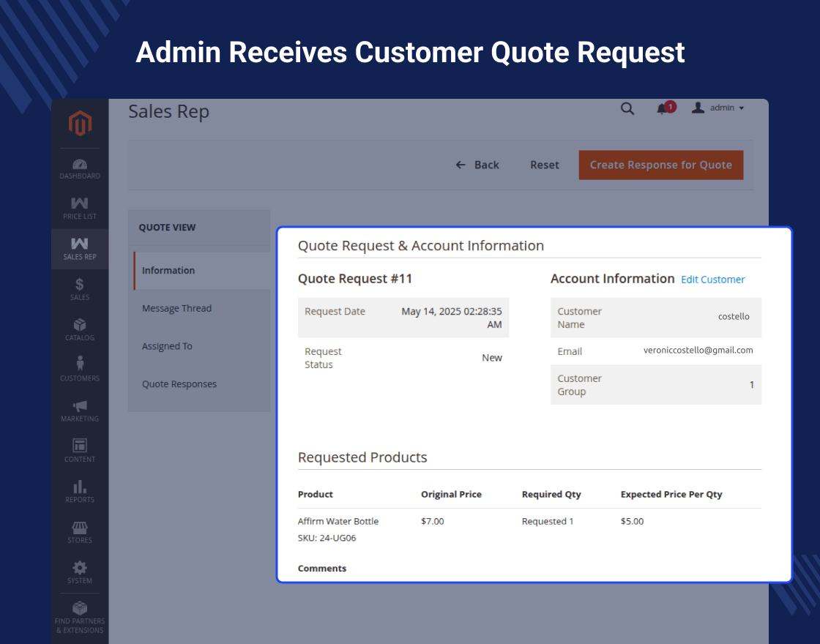820x644 pixels.
Task: Open Find Partners & Extensions
Action: [80, 608]
